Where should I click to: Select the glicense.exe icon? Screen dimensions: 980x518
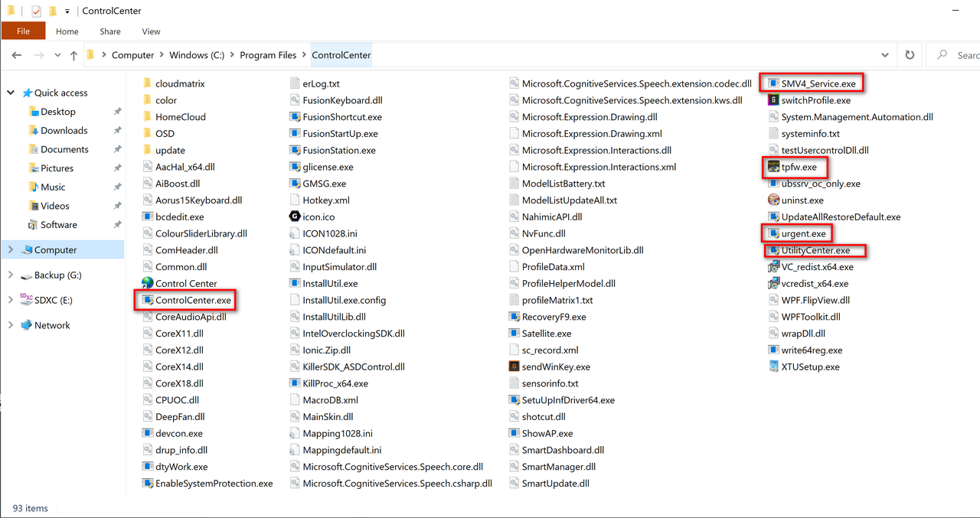pos(295,167)
